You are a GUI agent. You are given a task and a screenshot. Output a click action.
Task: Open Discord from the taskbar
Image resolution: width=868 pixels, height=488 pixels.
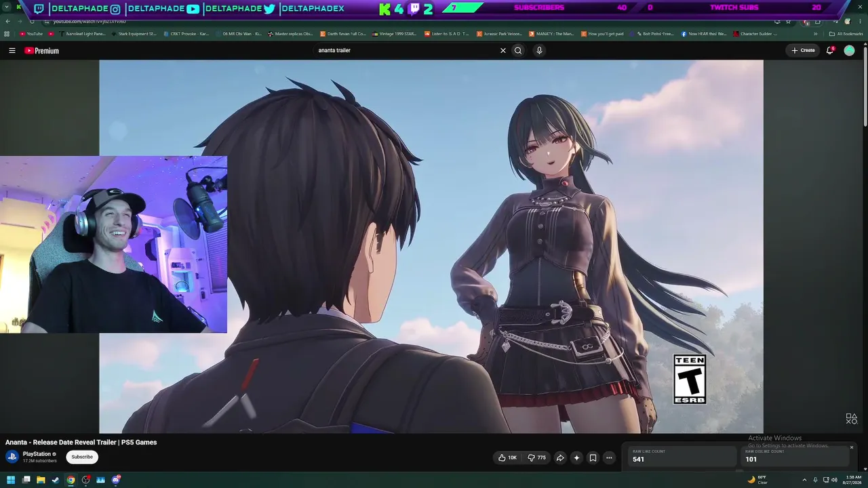tap(116, 480)
